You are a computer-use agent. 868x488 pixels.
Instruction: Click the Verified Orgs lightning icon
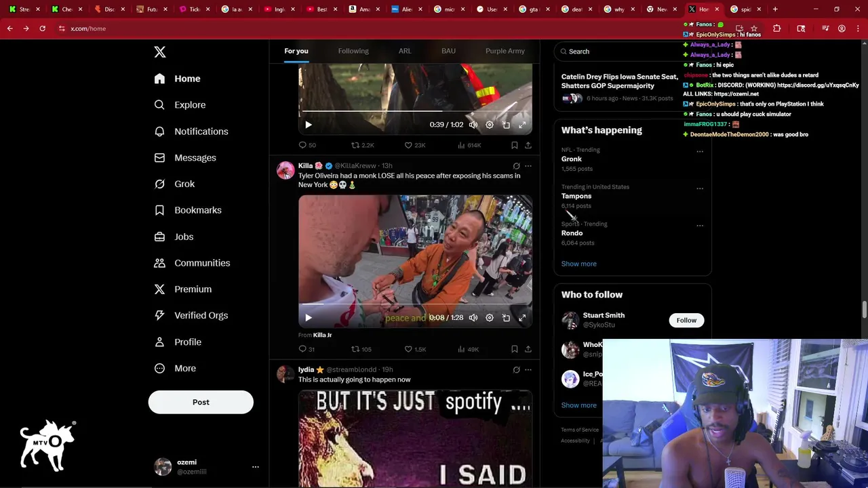point(159,315)
